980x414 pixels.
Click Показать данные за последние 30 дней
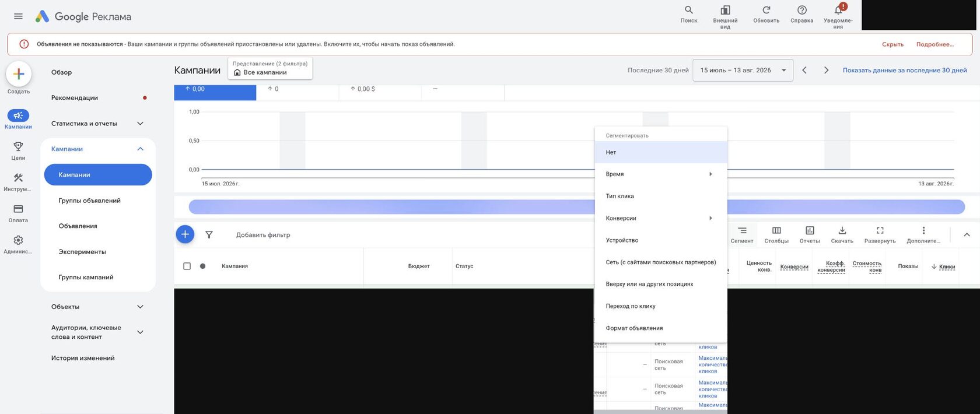pos(905,70)
